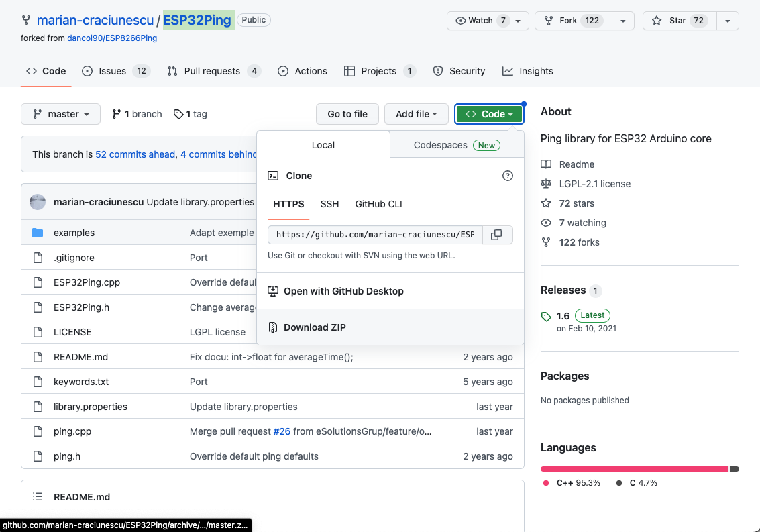This screenshot has height=532, width=760.
Task: Select the SSH clone tab
Action: [x=329, y=204]
